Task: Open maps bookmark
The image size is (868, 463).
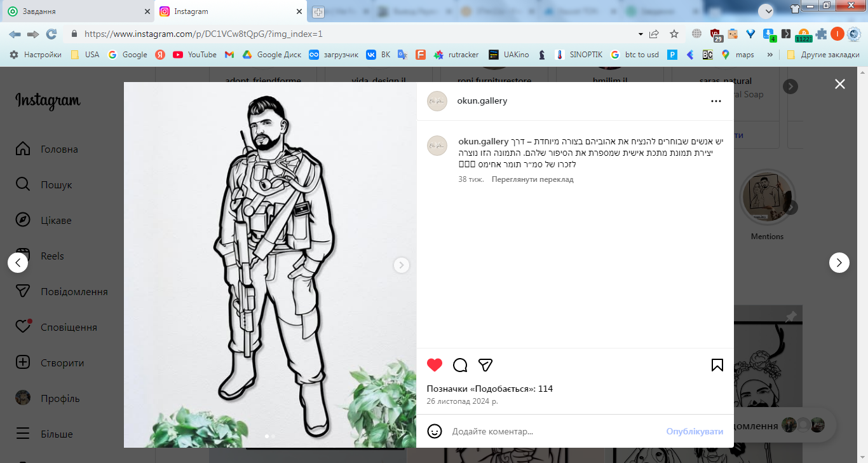Action: pos(738,55)
